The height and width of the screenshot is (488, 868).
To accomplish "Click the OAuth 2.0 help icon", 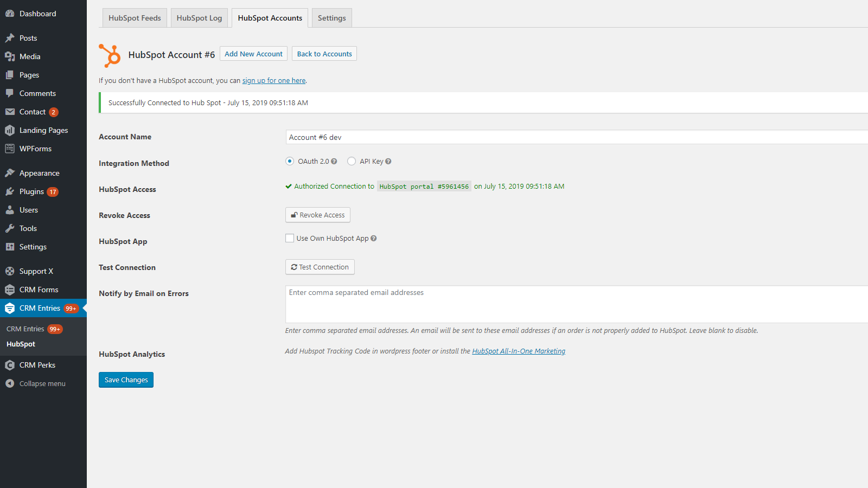I will [334, 162].
